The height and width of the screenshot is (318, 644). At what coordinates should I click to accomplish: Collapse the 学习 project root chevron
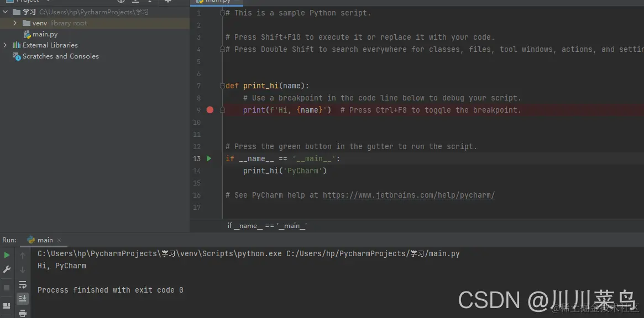[x=6, y=12]
